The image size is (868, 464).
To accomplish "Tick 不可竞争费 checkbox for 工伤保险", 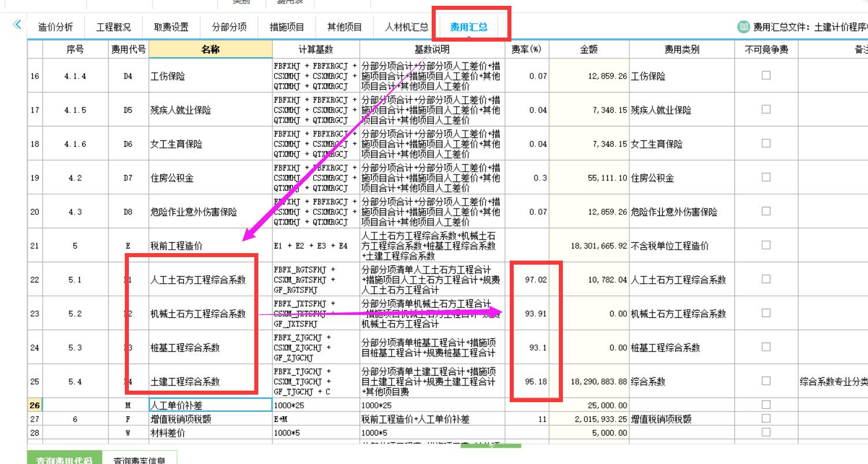I will click(766, 75).
